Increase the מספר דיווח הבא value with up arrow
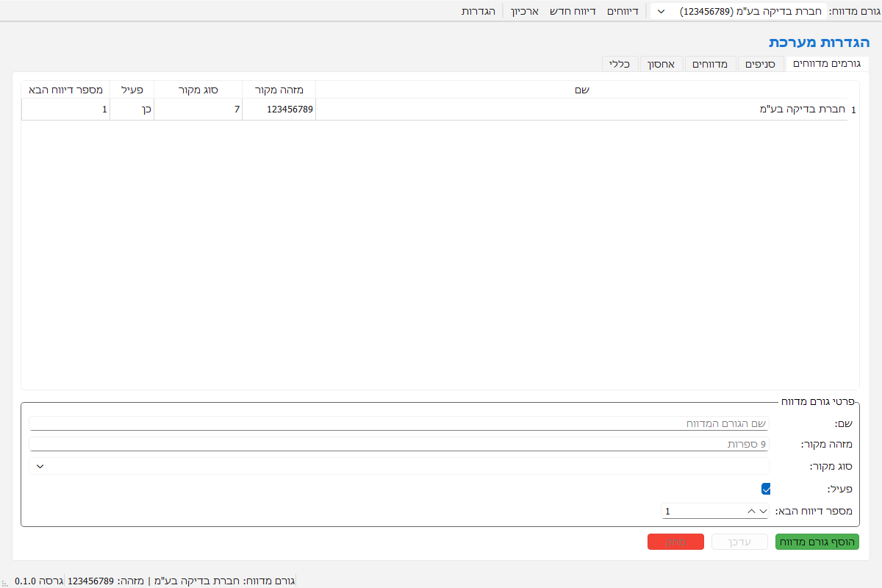Viewport: 882px width, 588px height. point(751,511)
